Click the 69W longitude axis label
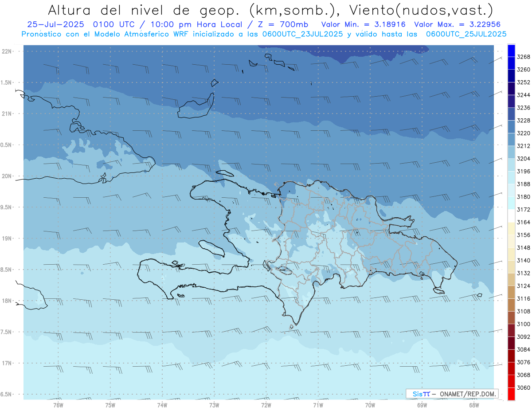Screen dimensions: 532x411 point(422,405)
